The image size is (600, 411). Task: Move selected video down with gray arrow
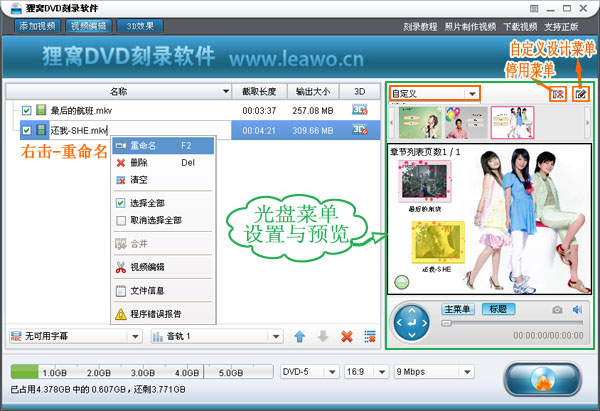pos(323,337)
